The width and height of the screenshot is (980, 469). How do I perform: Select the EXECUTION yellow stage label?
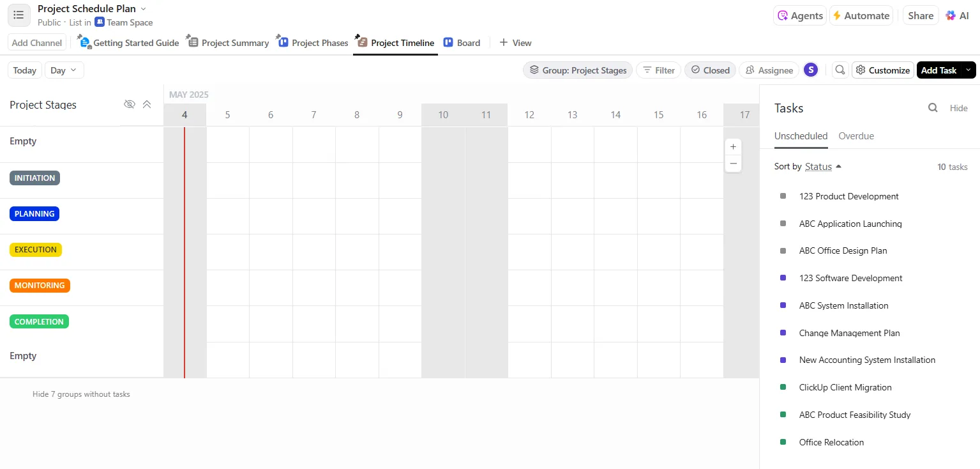pyautogui.click(x=36, y=250)
